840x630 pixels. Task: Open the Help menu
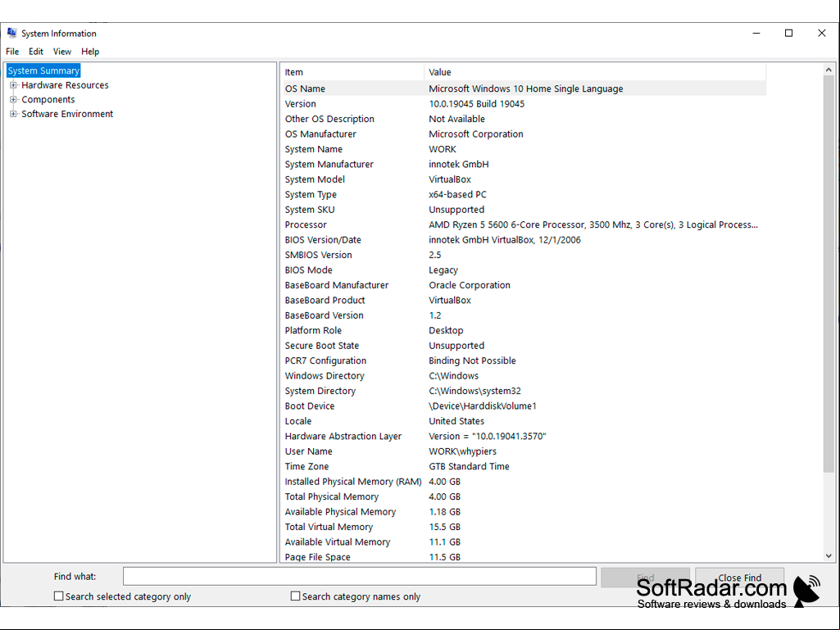click(x=90, y=52)
